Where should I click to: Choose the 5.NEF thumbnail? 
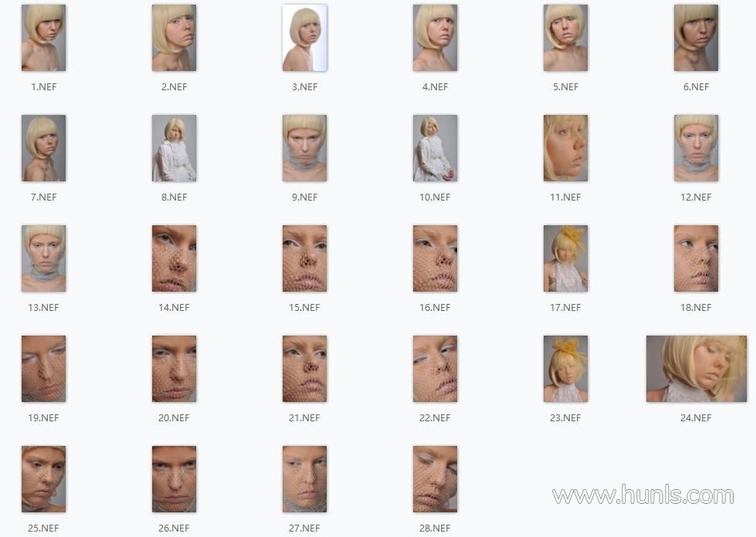point(565,38)
